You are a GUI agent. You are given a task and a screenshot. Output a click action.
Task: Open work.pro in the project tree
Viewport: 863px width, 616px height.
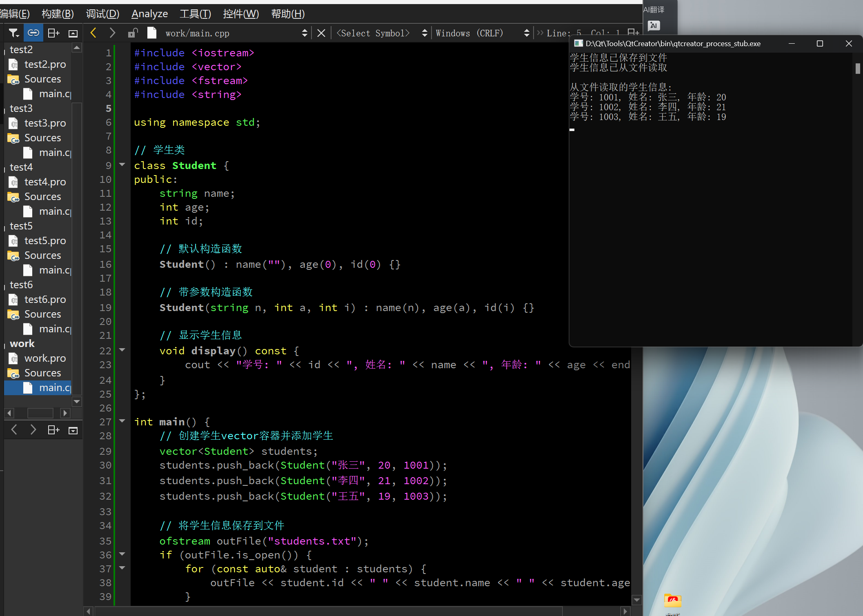pos(45,358)
